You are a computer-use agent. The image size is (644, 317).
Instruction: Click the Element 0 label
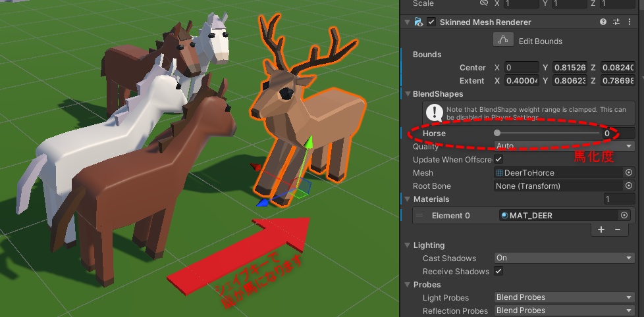451,215
